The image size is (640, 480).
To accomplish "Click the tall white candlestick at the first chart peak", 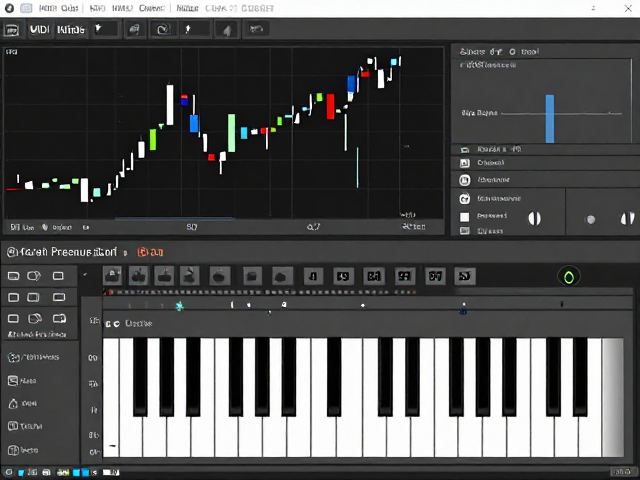I will (x=170, y=104).
